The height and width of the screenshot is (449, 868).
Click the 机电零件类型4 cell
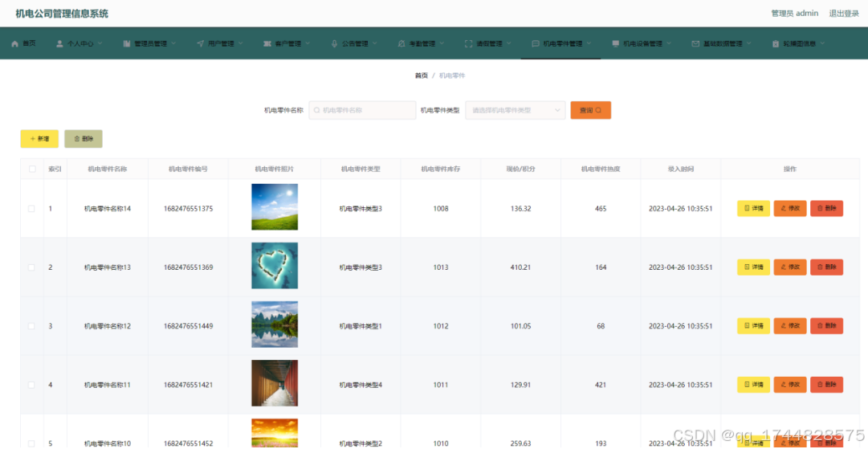coord(361,385)
